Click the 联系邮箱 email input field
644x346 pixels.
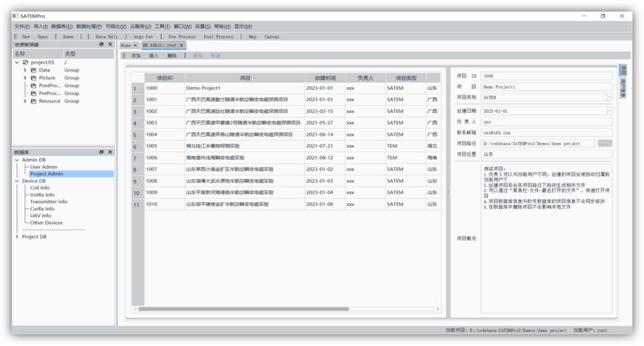click(547, 133)
